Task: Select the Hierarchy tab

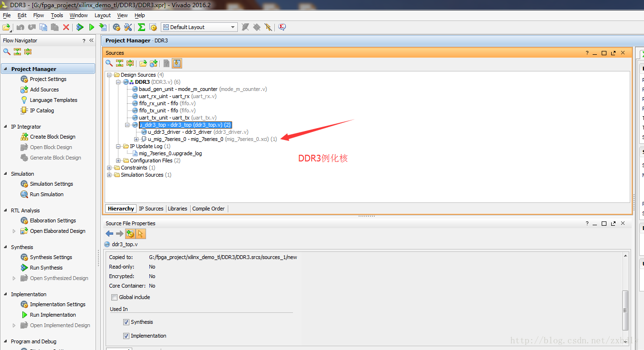Action: click(x=121, y=209)
